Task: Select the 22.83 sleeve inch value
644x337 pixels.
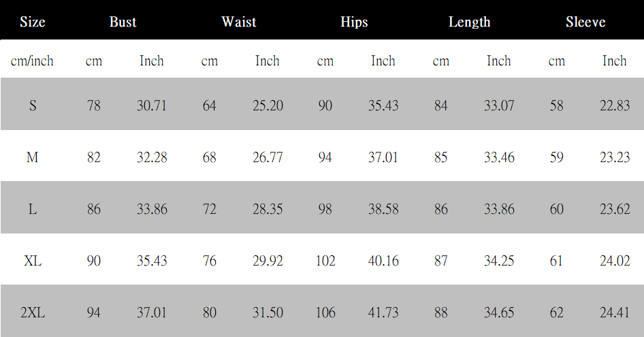Action: [615, 106]
